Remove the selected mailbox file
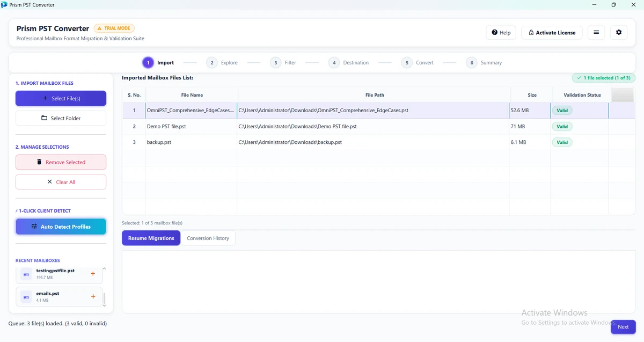 tap(61, 162)
